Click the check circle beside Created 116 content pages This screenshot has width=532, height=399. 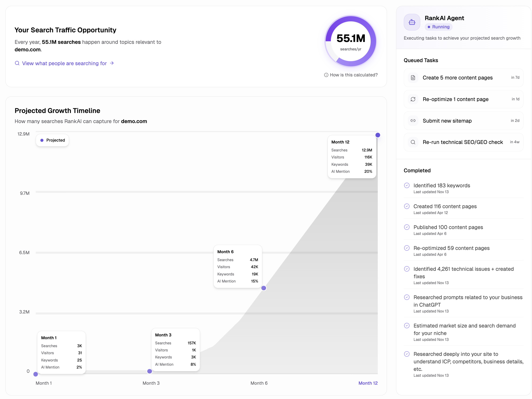407,206
